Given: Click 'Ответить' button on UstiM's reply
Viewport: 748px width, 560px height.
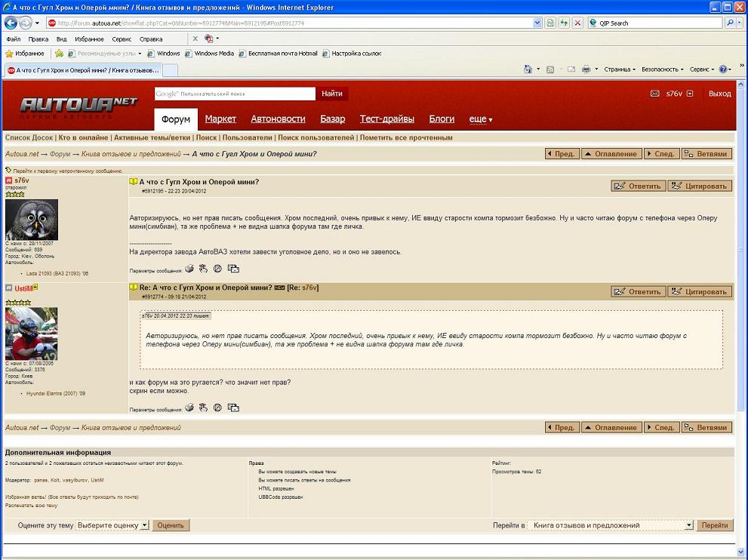Looking at the screenshot, I should [638, 291].
